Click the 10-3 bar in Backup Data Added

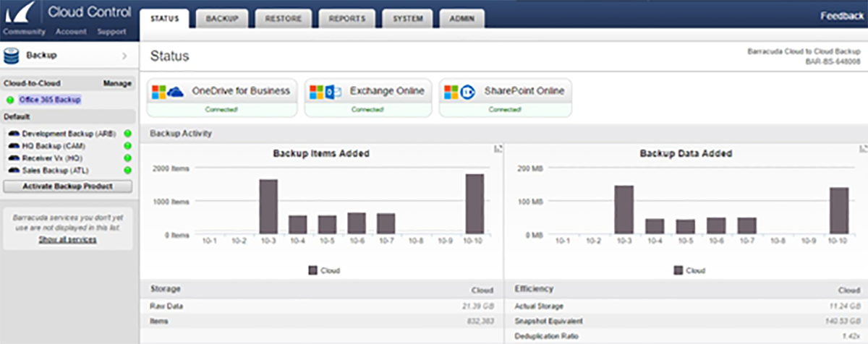click(624, 210)
